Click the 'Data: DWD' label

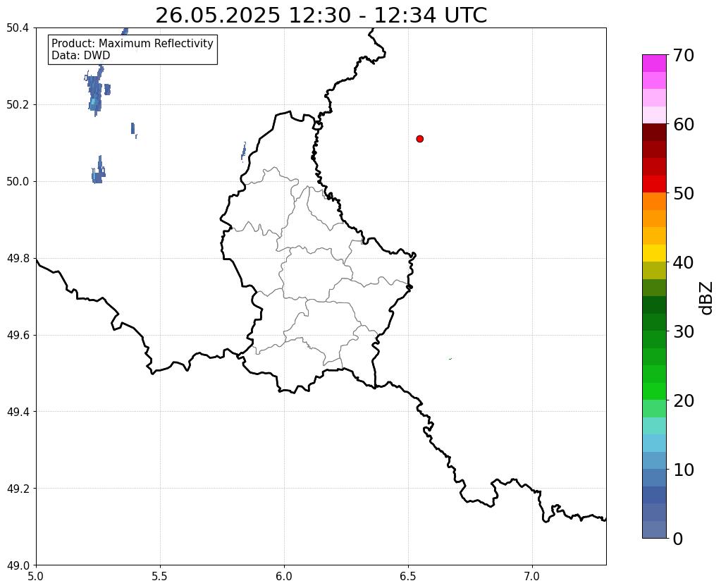click(81, 56)
